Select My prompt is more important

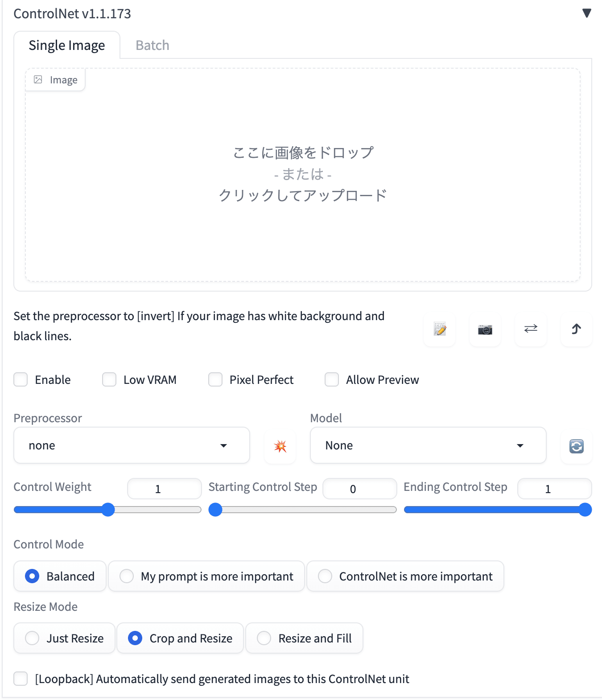click(206, 576)
